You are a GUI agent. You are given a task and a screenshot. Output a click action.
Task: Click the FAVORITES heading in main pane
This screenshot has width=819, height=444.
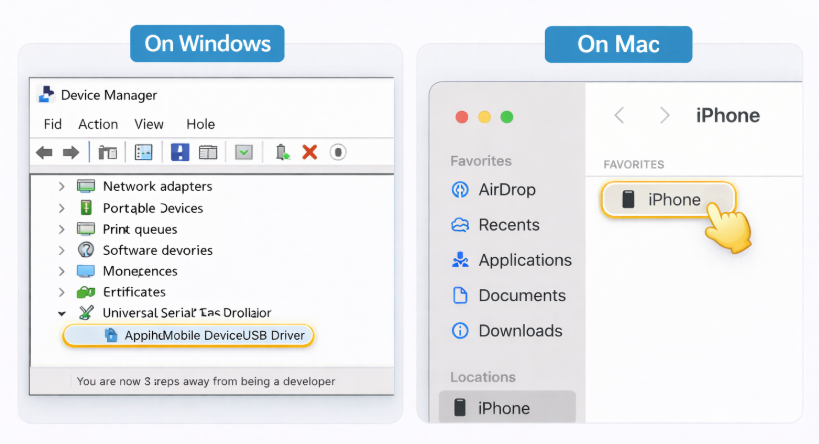pos(634,165)
